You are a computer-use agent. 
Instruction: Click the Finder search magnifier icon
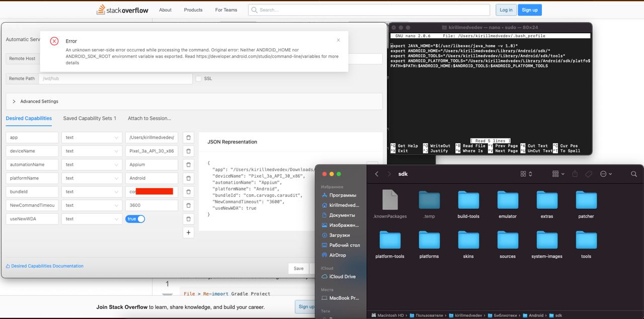click(x=633, y=174)
